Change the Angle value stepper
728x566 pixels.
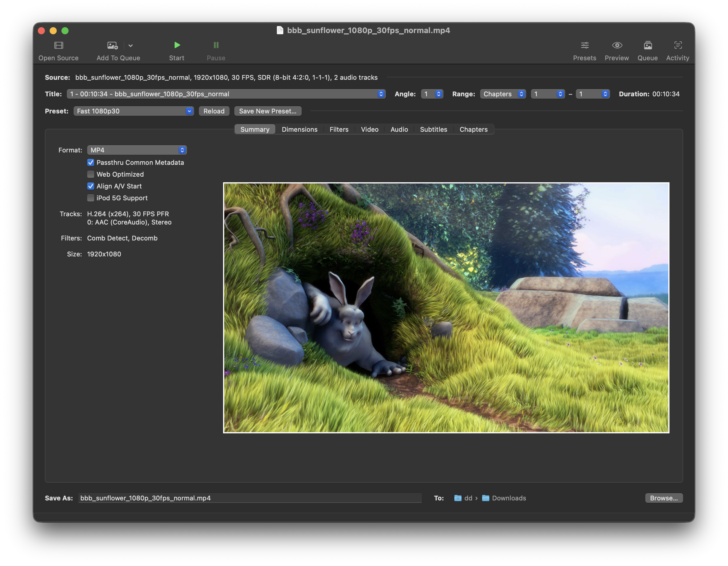(x=439, y=94)
